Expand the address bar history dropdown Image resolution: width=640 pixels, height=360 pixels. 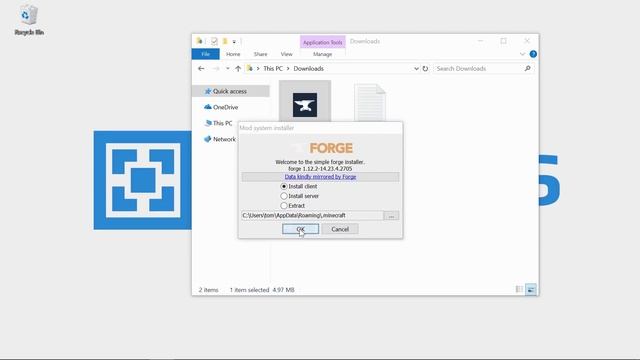[x=416, y=69]
